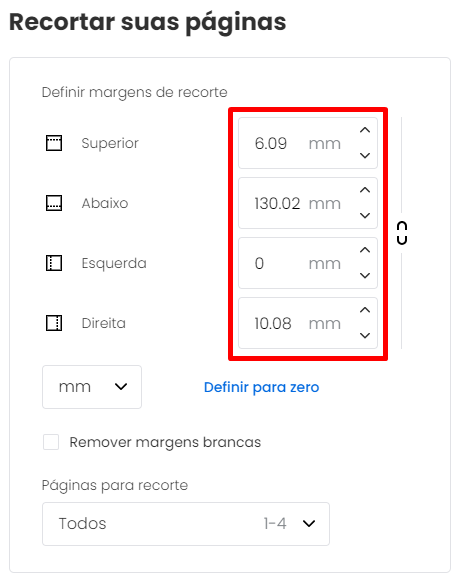The width and height of the screenshot is (458, 579).
Task: Decrease the Esquerda margin value
Action: coord(365,275)
